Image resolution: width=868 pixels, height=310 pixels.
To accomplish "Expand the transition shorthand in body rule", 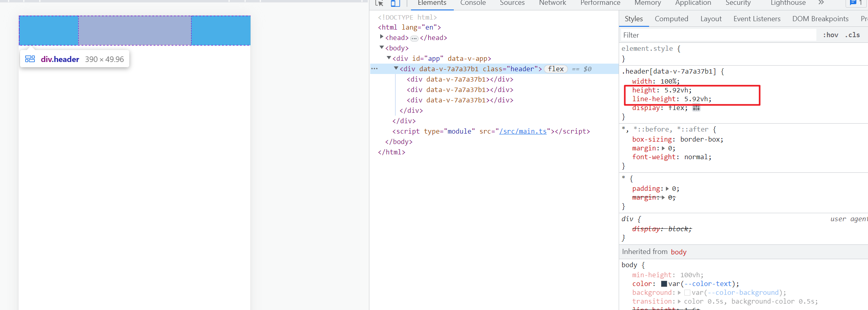I will tap(679, 302).
